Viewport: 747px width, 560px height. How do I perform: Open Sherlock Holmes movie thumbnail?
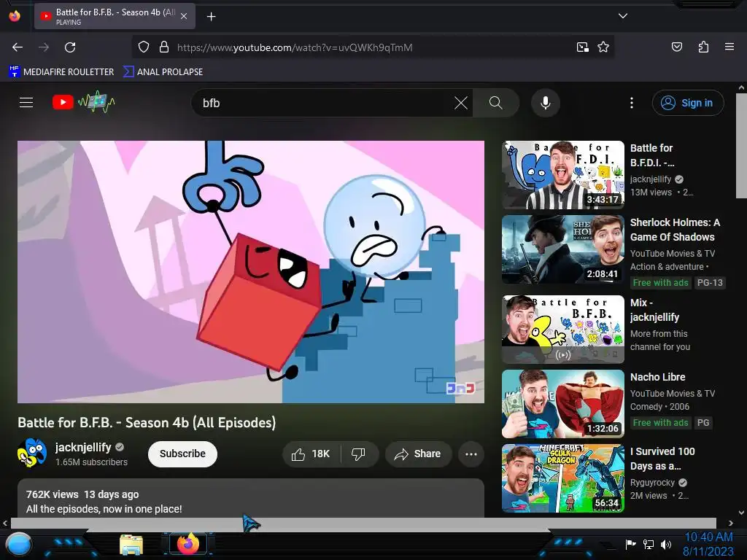pos(563,249)
